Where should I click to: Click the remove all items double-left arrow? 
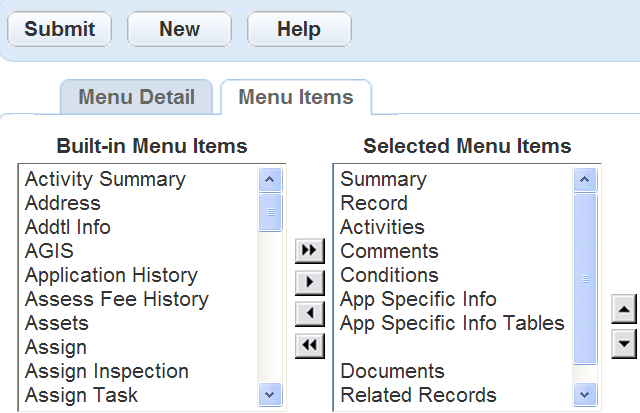tap(310, 345)
